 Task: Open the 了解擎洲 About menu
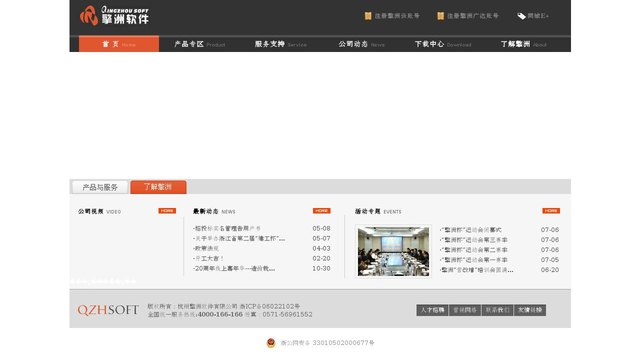tap(524, 44)
